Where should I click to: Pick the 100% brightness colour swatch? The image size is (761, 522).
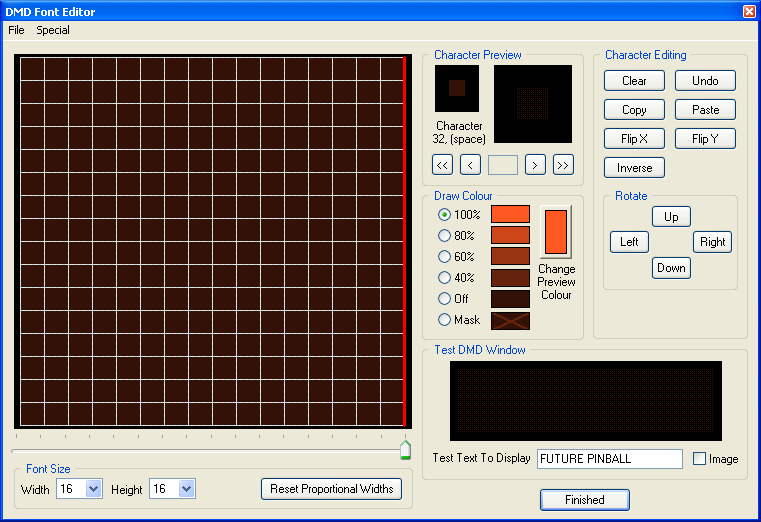tap(510, 214)
